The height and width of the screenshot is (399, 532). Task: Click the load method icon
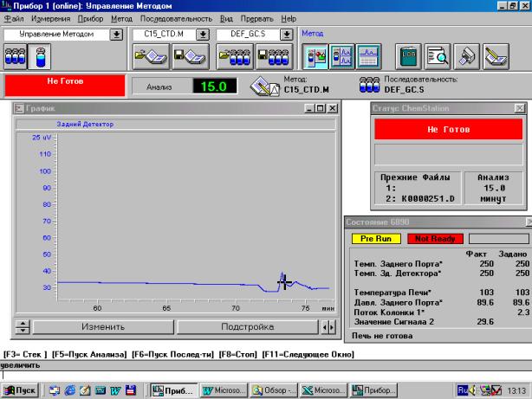click(152, 56)
